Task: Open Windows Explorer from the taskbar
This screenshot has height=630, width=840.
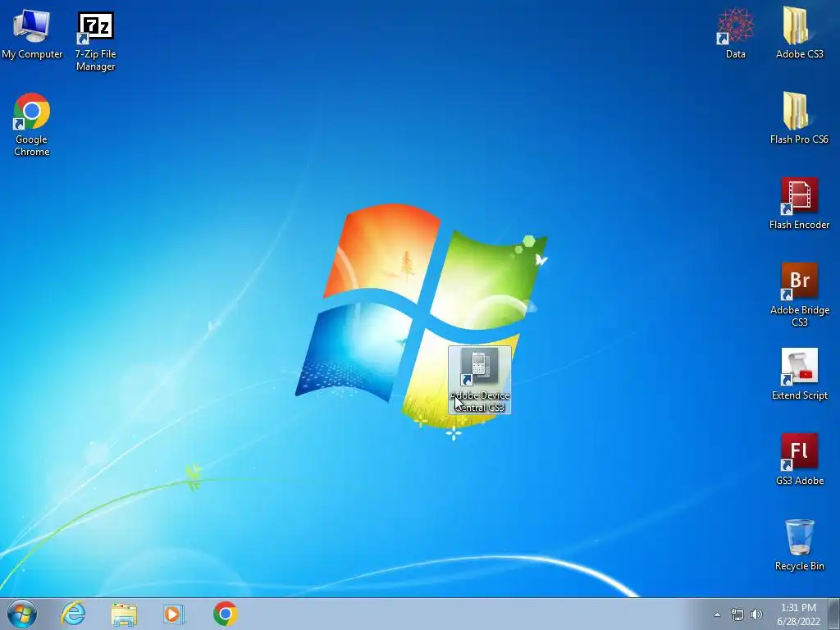Action: pyautogui.click(x=124, y=614)
